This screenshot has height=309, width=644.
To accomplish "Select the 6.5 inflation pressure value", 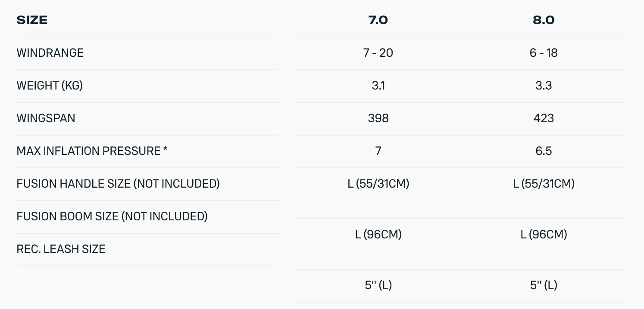I will coord(544,151).
